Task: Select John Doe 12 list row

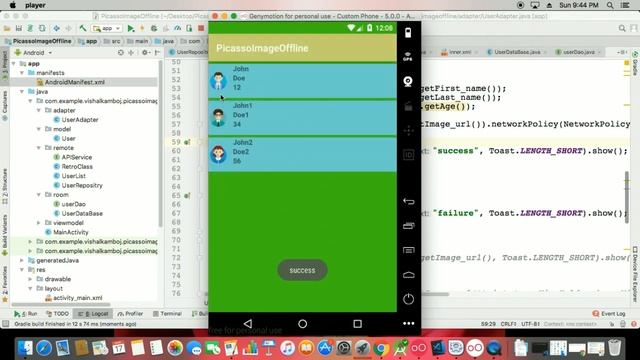Action: [302, 80]
